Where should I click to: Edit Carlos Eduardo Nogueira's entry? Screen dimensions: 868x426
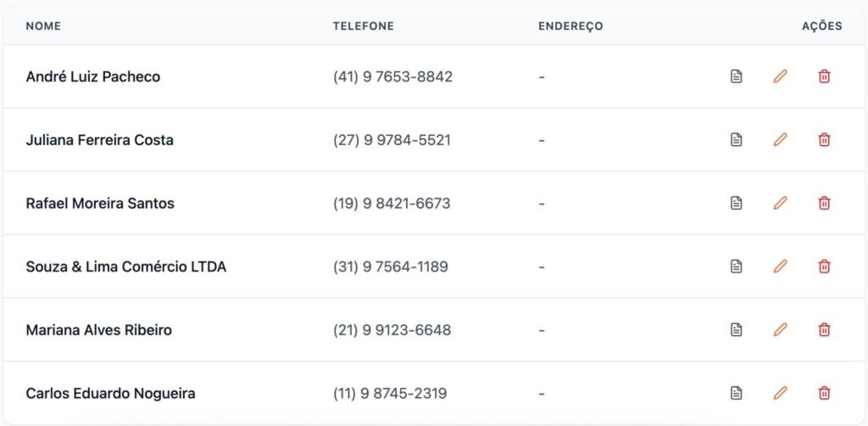click(x=780, y=393)
